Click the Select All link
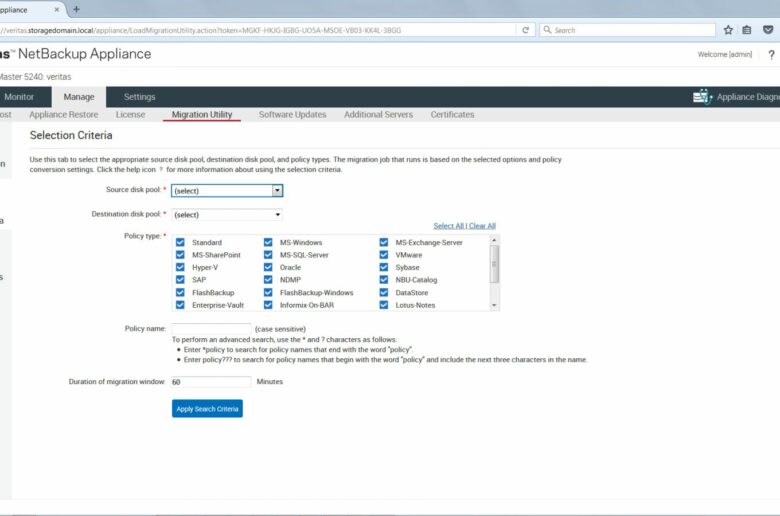 (448, 226)
